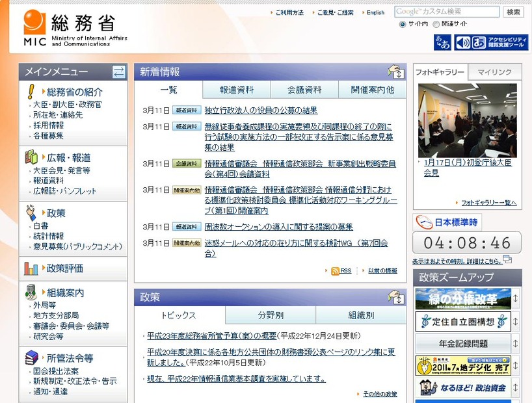This screenshot has width=532, height=403.
Task: Switch to the 一覧 tab
Action: click(168, 90)
